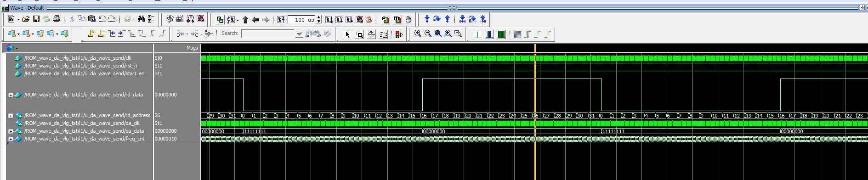The height and width of the screenshot is (180, 868).
Task: Expand the rd_data signal bus
Action: 11,95
